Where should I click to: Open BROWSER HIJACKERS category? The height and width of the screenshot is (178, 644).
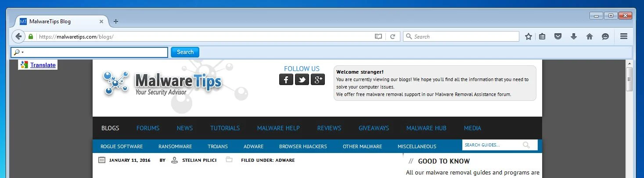(x=303, y=146)
